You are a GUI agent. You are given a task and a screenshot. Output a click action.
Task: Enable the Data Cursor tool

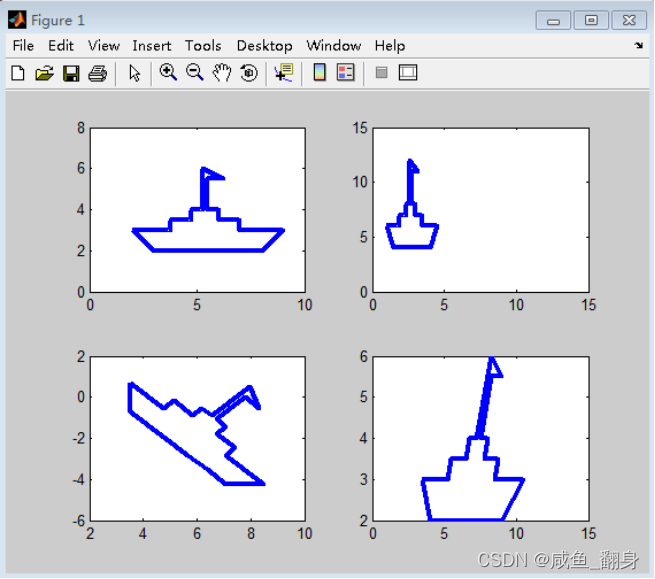[x=284, y=73]
